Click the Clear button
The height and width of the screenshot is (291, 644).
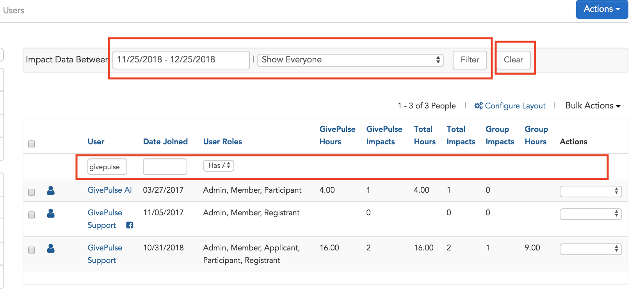[x=513, y=60]
